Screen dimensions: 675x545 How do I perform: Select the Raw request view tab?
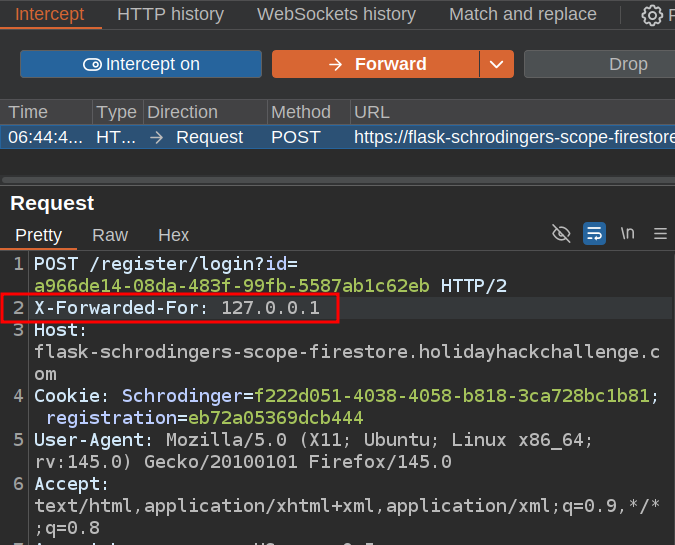pos(110,235)
